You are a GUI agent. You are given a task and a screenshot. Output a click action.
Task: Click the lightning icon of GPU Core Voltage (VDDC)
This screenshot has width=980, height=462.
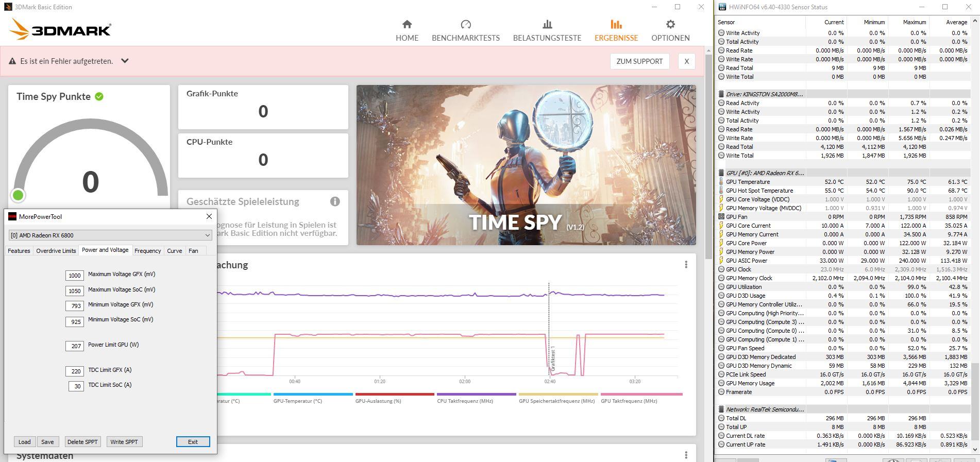721,199
